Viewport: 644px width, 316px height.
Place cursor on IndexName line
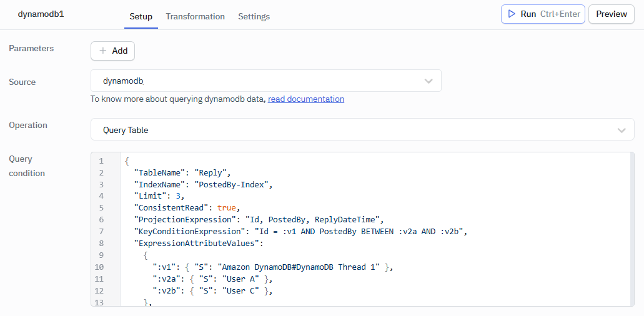pos(204,184)
